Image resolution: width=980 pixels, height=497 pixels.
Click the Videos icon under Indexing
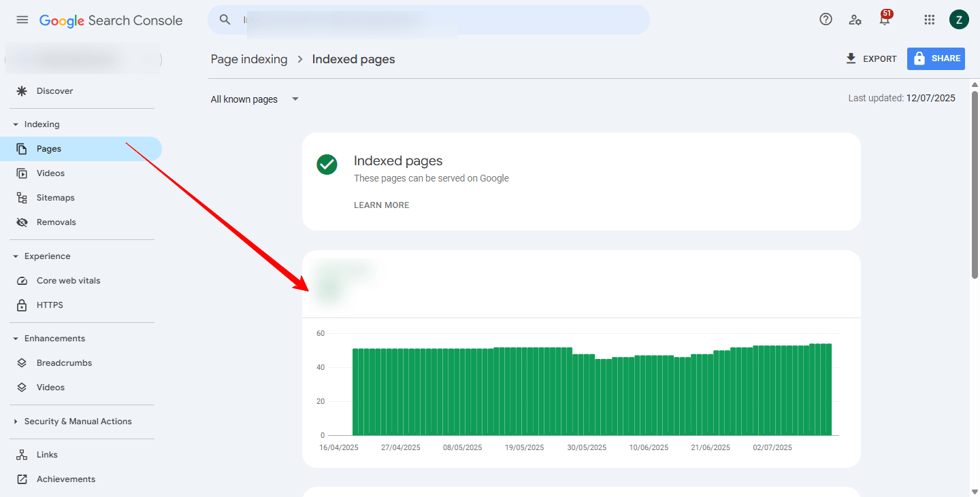[x=22, y=173]
